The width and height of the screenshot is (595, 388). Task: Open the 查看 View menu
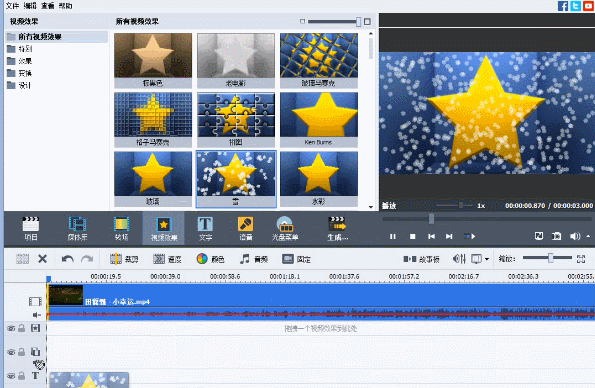coord(48,6)
